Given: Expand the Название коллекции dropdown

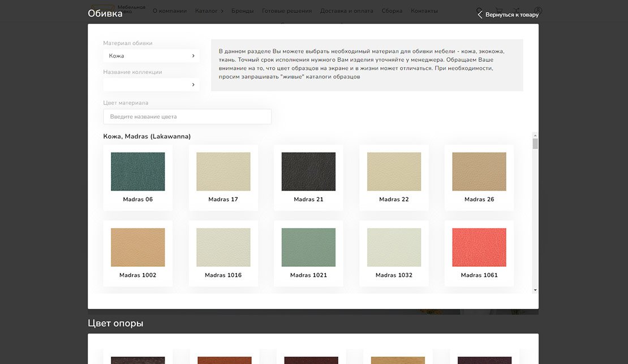Looking at the screenshot, I should [151, 85].
